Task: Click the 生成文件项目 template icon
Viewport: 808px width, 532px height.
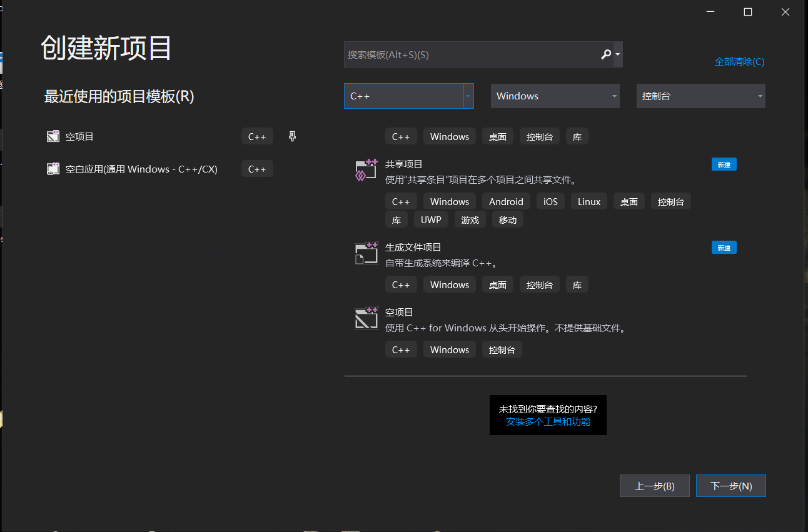Action: click(366, 253)
